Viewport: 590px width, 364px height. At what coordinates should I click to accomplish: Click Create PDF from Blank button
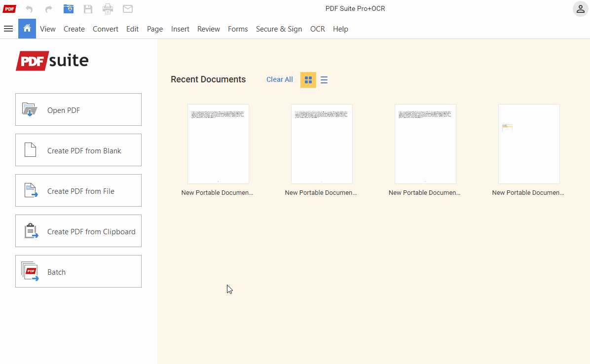tap(78, 150)
